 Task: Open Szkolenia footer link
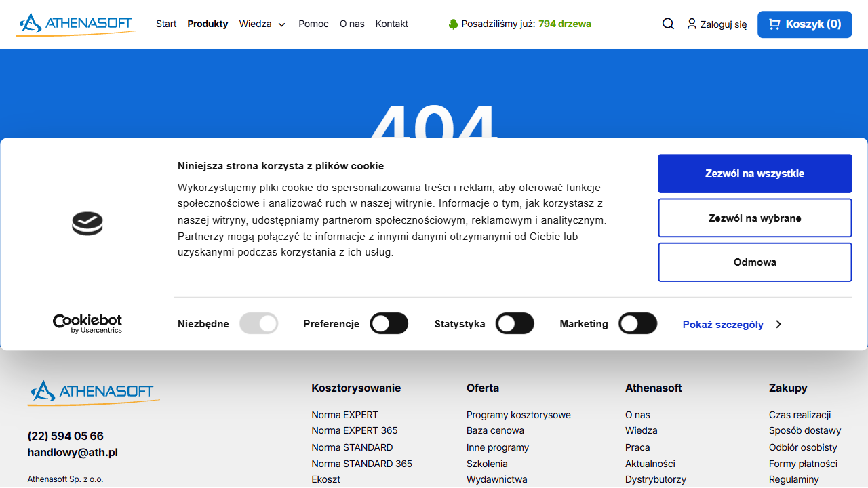(487, 464)
